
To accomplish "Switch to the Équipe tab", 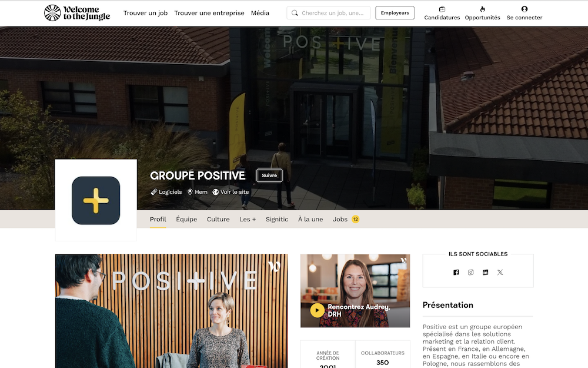I will coord(186,219).
